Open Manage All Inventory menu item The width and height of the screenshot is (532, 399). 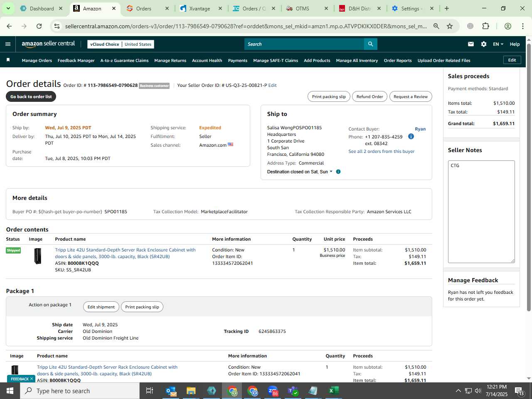[357, 61]
